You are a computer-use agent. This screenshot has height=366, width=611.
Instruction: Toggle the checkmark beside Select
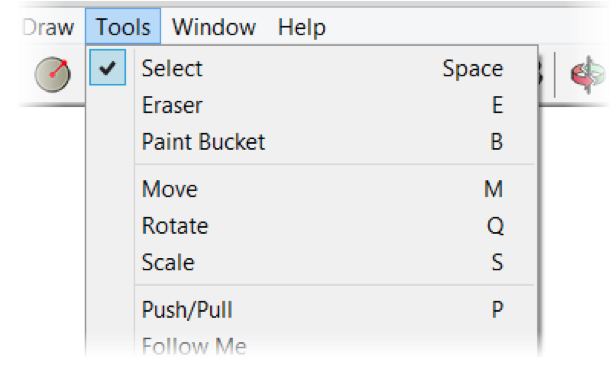click(108, 67)
